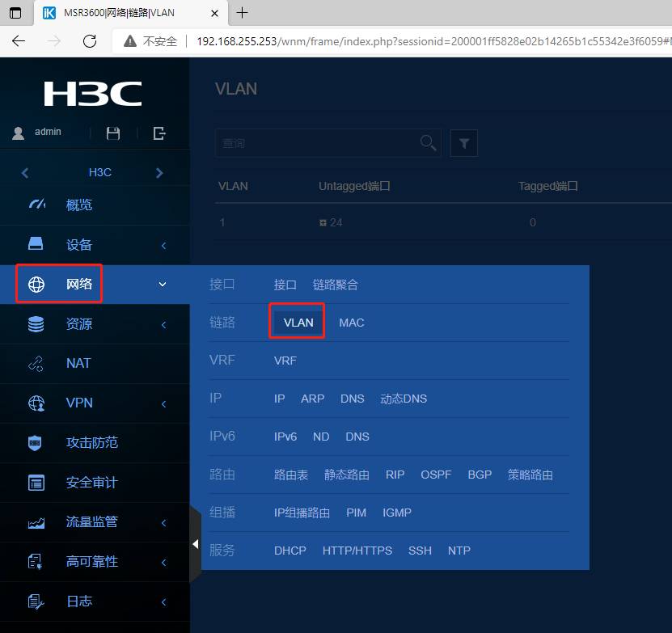This screenshot has width=672, height=633.
Task: Open the DHCP link
Action: coord(290,551)
